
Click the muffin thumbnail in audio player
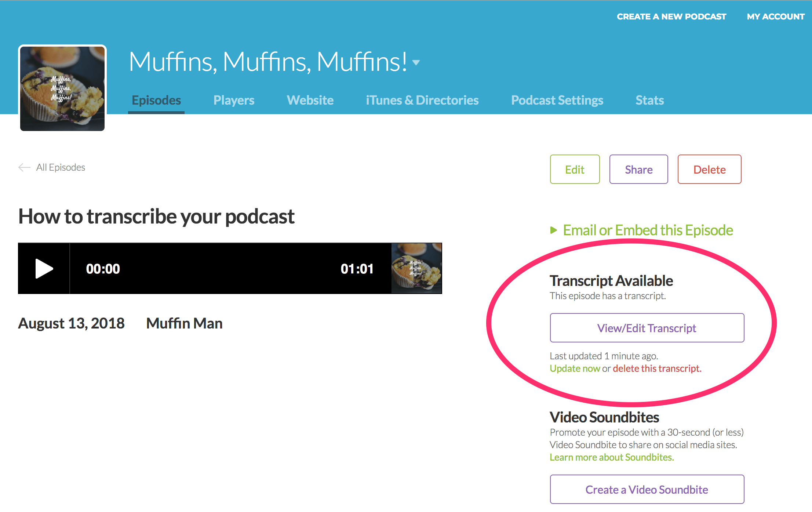(416, 268)
